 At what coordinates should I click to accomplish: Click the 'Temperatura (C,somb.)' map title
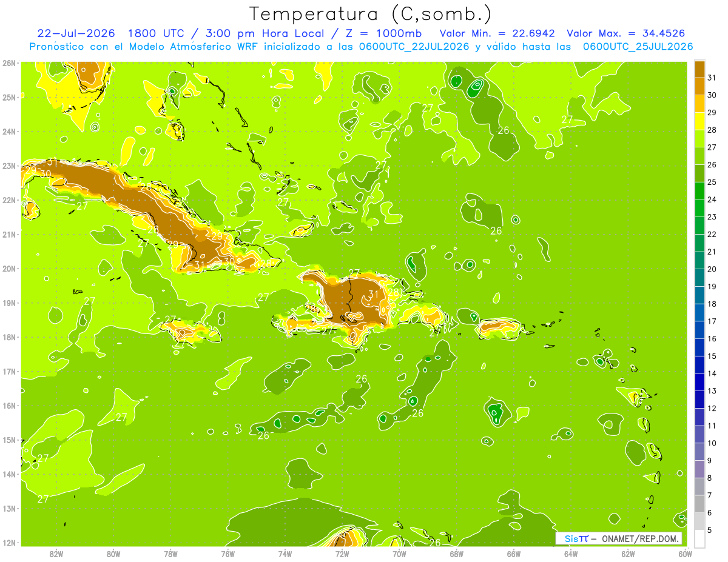click(371, 14)
